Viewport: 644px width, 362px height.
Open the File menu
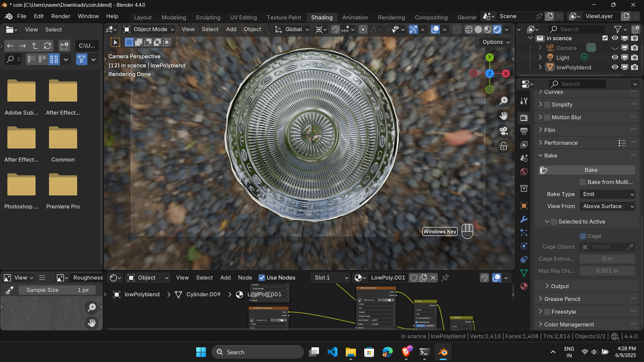click(21, 16)
